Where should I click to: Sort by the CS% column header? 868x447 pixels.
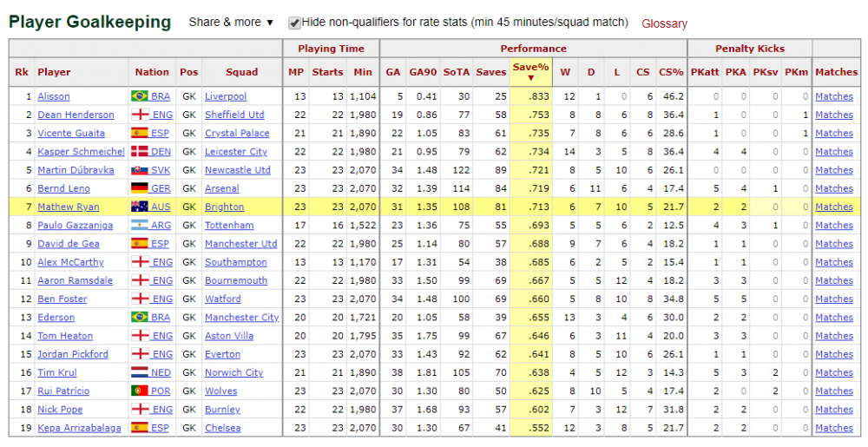pyautogui.click(x=671, y=72)
